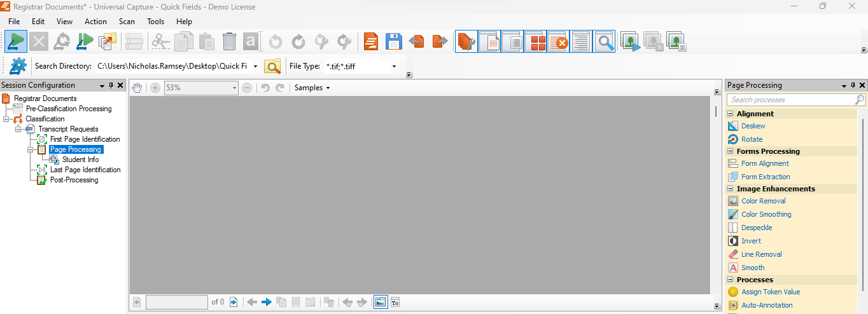868x314 pixels.
Task: Click the Invert icon
Action: click(733, 241)
